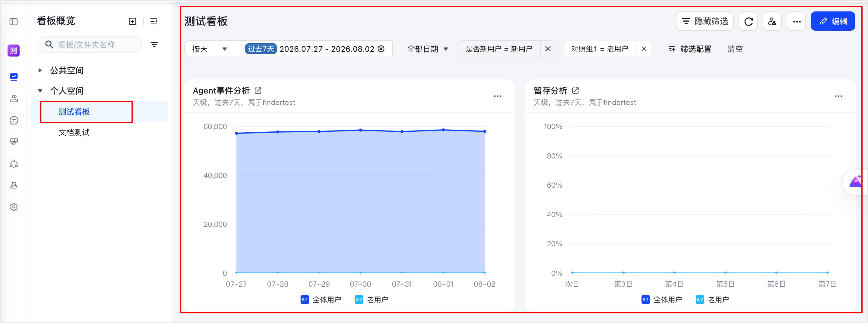The height and width of the screenshot is (323, 868).
Task: Collapse the 个人空间 folder
Action: pos(40,91)
